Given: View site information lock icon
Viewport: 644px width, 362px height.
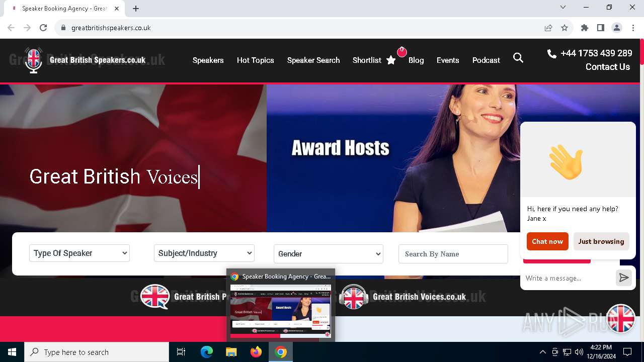Looking at the screenshot, I should coord(63,28).
